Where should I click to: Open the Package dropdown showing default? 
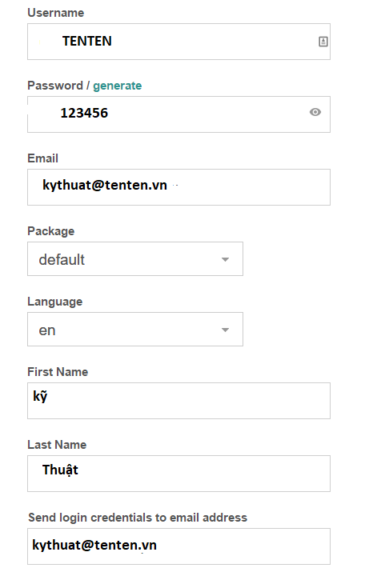(x=135, y=258)
